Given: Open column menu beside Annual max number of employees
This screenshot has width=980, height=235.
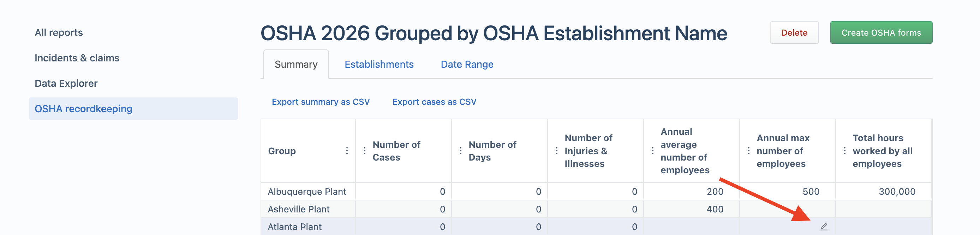Looking at the screenshot, I should click(x=749, y=151).
